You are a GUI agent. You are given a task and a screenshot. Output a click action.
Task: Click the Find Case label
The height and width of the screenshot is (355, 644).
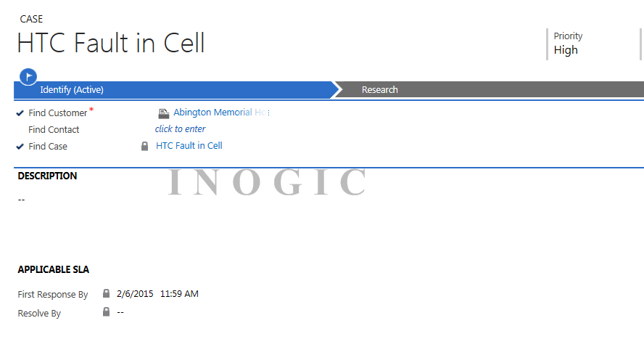pos(48,147)
